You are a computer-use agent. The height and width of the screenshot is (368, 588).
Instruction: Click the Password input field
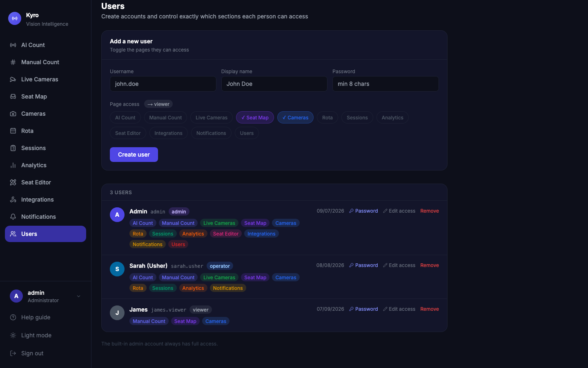click(385, 84)
